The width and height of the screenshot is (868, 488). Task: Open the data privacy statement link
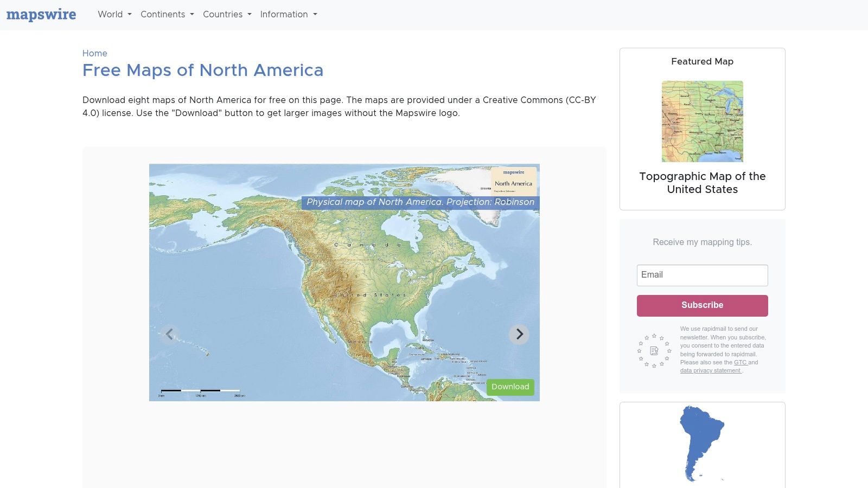tap(710, 371)
